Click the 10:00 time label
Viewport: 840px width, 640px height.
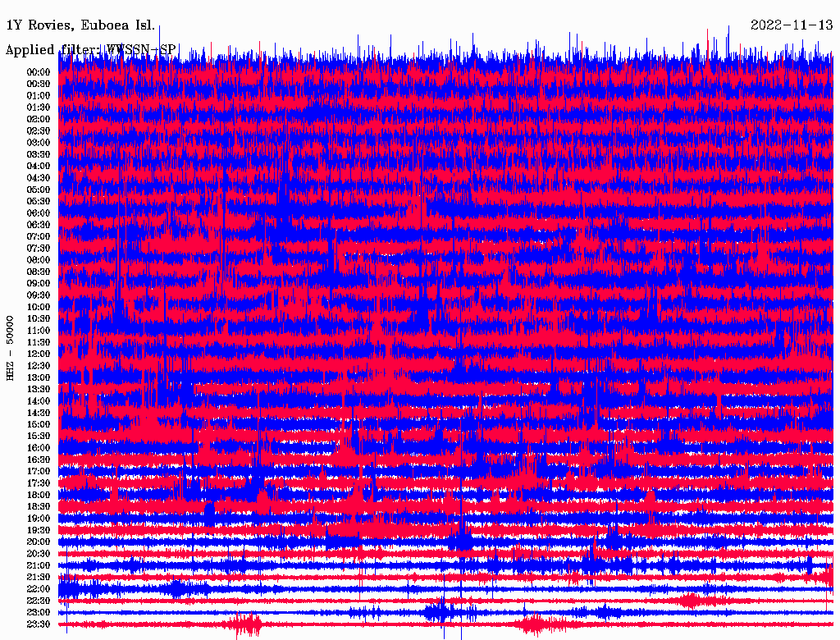[39, 307]
